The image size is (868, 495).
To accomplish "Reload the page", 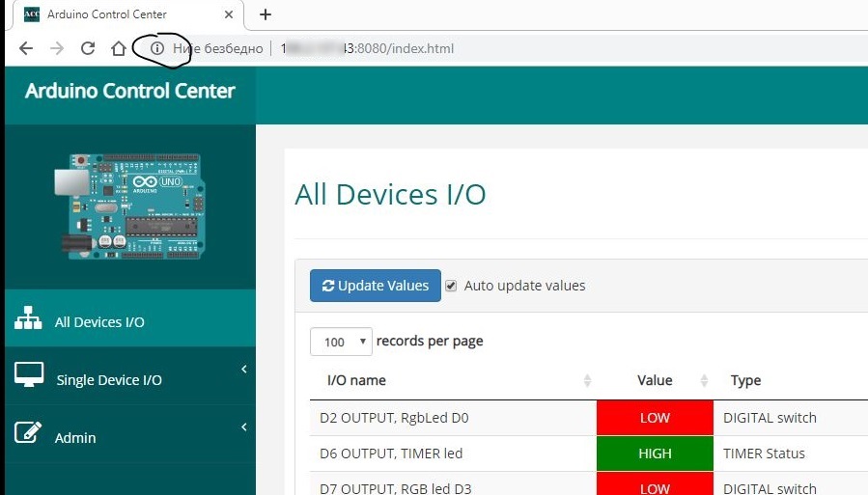I will point(88,48).
